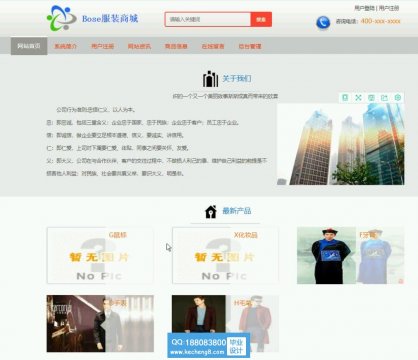Click the first page icon in image toolbar
The width and height of the screenshot is (418, 360).
click(345, 98)
